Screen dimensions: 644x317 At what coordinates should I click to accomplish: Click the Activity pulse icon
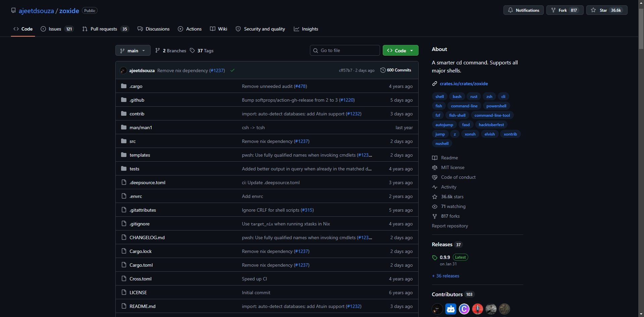coord(435,187)
